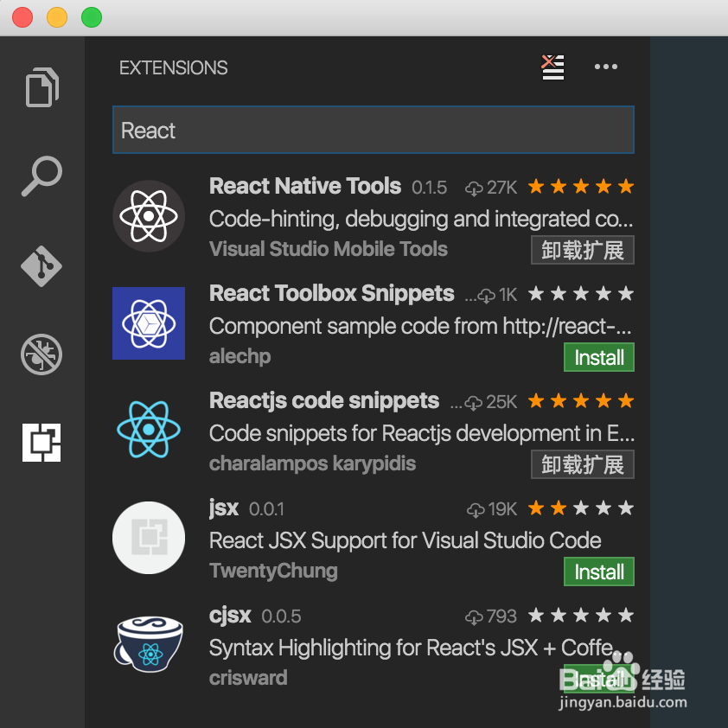Image resolution: width=728 pixels, height=728 pixels.
Task: Click version number 0.1.5
Action: pyautogui.click(x=429, y=188)
